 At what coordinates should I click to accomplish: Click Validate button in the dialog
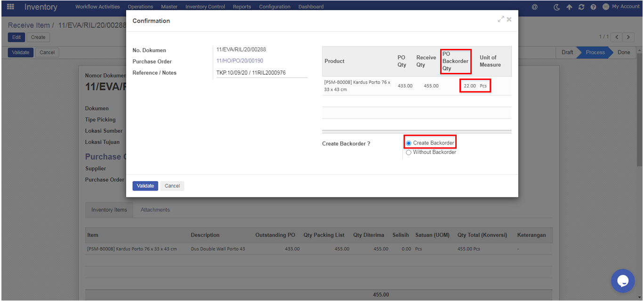coord(145,186)
